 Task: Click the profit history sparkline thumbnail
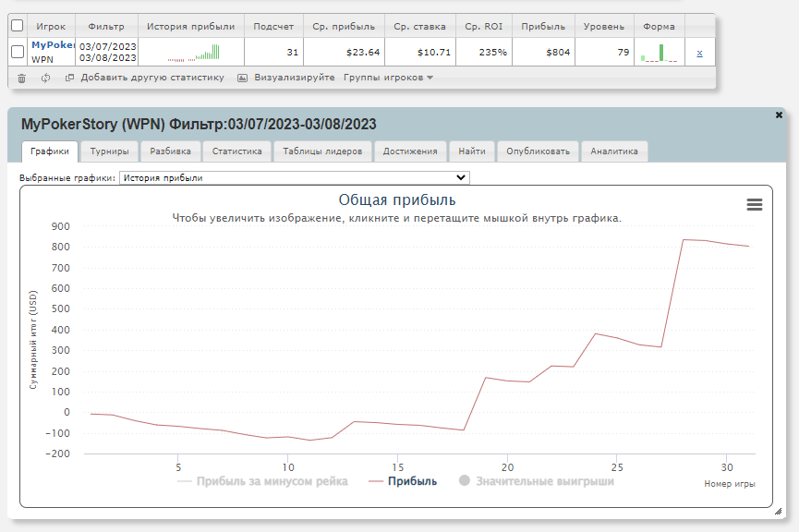pos(194,53)
